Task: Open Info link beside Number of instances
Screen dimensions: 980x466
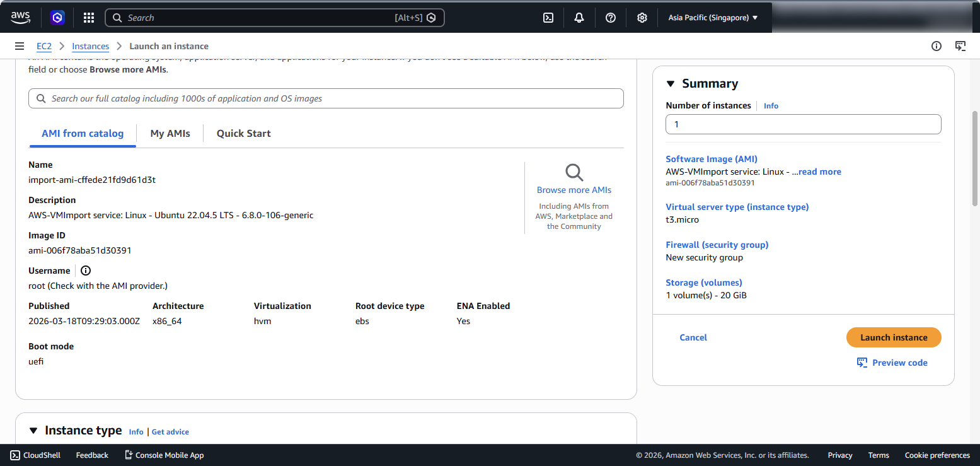Action: [771, 106]
